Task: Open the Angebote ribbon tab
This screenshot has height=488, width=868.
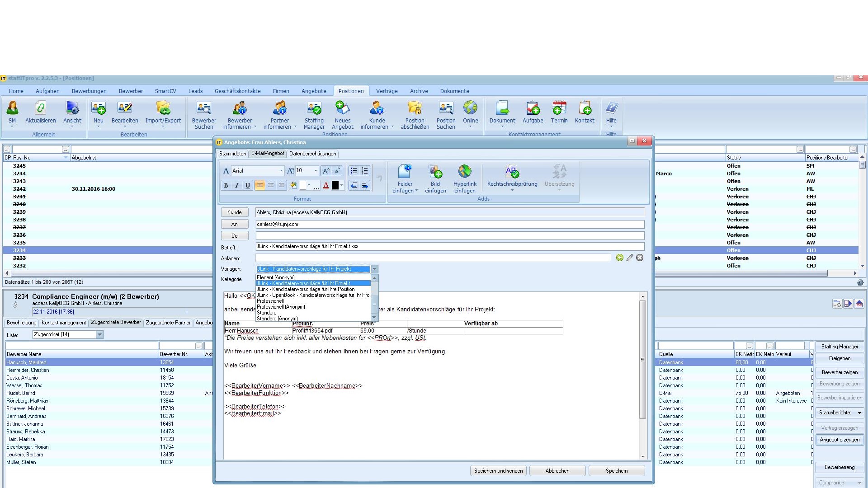Action: coord(314,91)
